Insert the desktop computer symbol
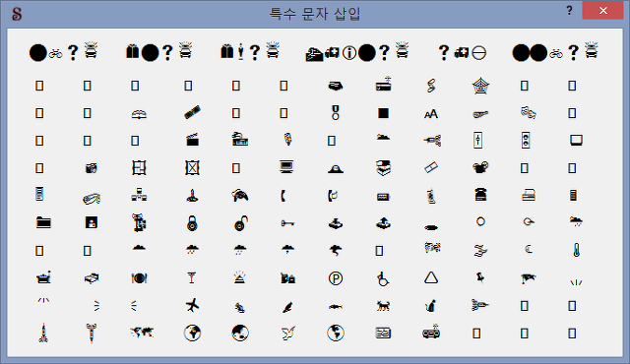The image size is (630, 364). point(286,166)
